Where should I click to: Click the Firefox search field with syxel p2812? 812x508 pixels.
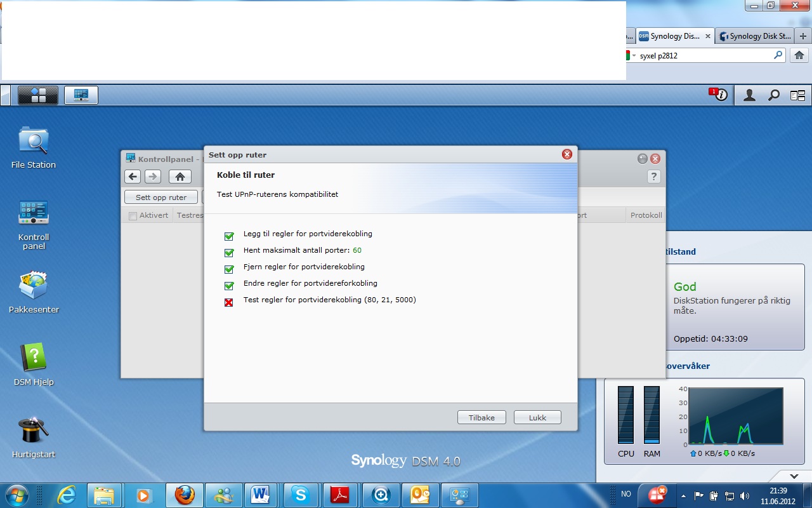[x=705, y=55]
